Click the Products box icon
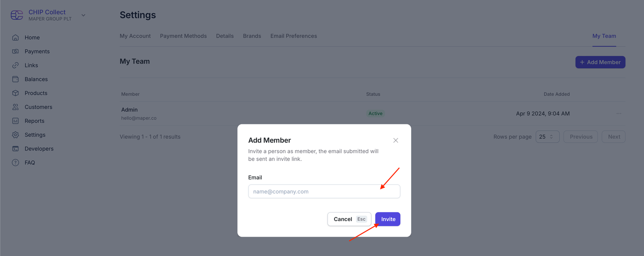This screenshot has height=256, width=644. 16,93
